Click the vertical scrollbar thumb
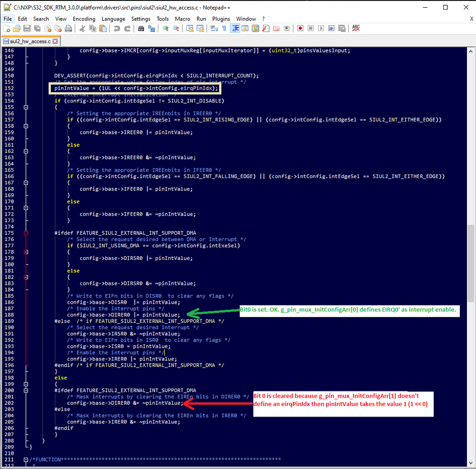The image size is (476, 469). (471, 263)
